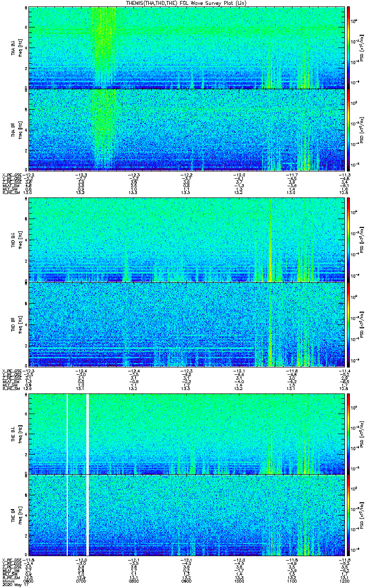Click the 1100 time tick label

click(291, 581)
